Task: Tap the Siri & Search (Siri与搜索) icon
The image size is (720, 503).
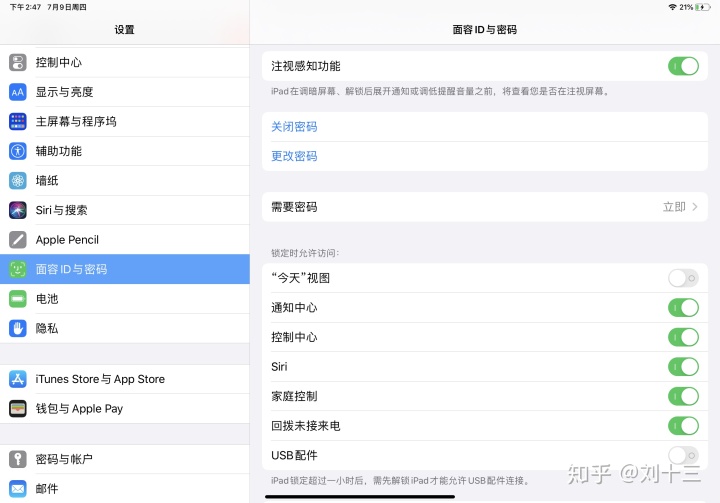Action: coord(17,210)
